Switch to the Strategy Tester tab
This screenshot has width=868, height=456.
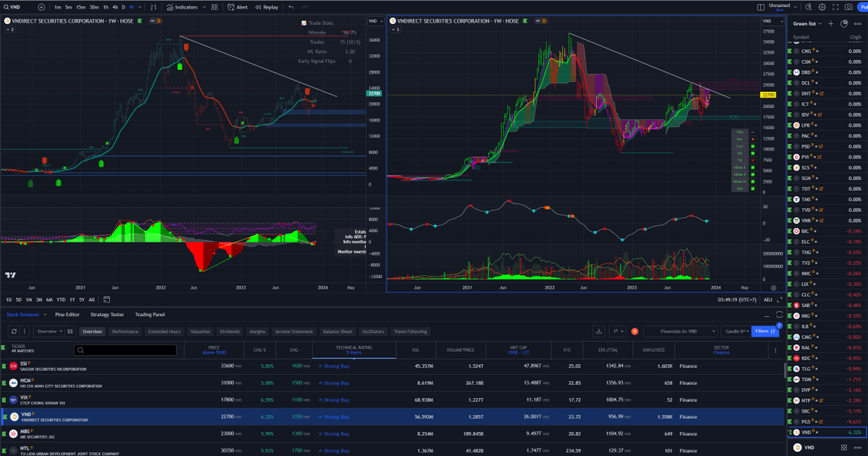pyautogui.click(x=107, y=314)
